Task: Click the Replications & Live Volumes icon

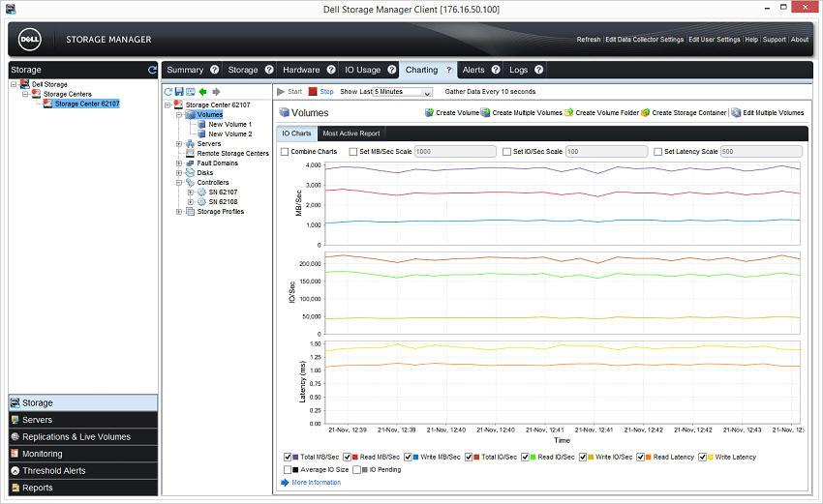Action: (x=15, y=436)
